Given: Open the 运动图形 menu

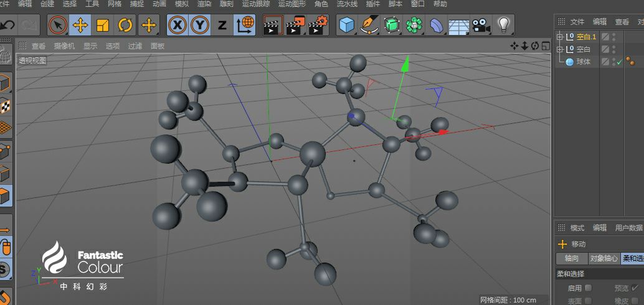Looking at the screenshot, I should click(x=291, y=4).
